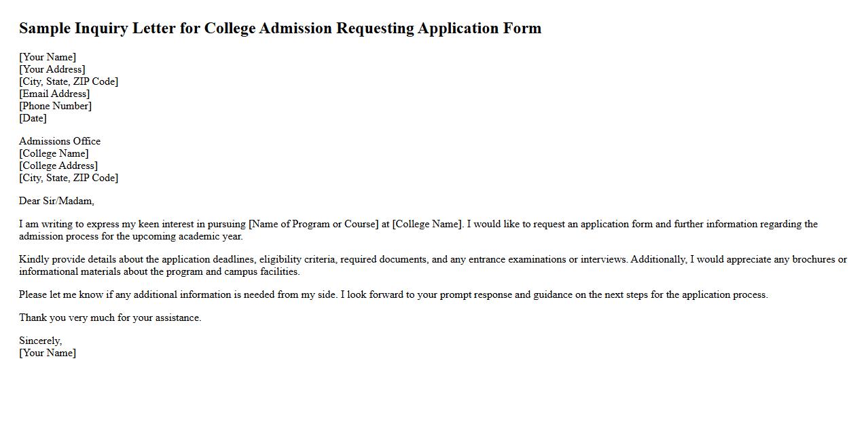Click the 'Thank you very much' line
This screenshot has height=441, width=868.
click(x=110, y=318)
